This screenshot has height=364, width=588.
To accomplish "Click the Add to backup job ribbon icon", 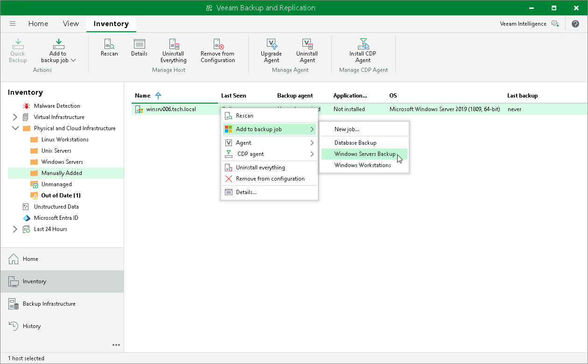I will 58,44.
